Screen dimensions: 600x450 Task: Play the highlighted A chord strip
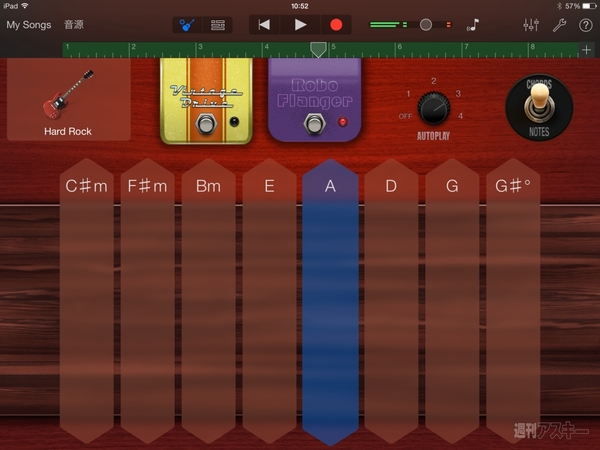point(330,302)
